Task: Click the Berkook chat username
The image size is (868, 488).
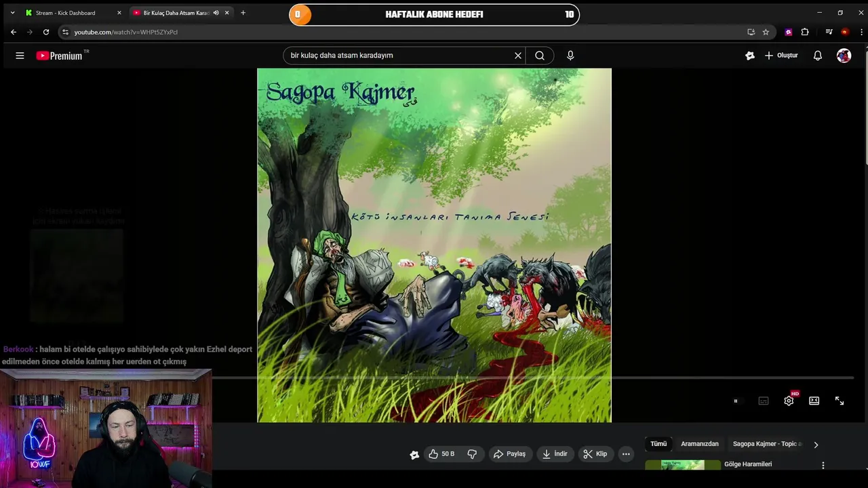Action: pos(18,350)
